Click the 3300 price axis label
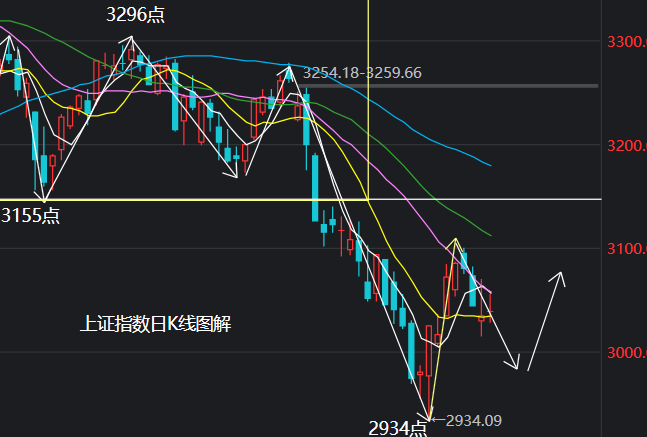Image resolution: width=647 pixels, height=437 pixels. pos(627,42)
